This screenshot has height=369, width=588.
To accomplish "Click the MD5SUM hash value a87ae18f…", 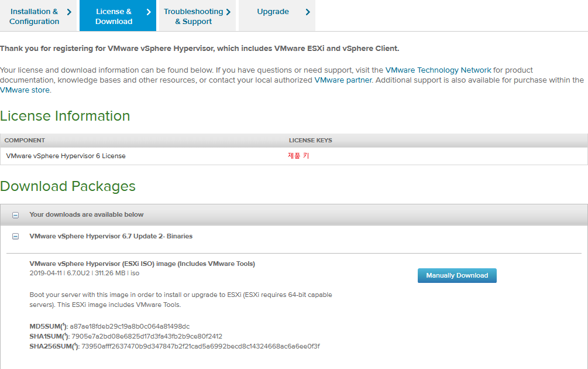I will 130,327.
